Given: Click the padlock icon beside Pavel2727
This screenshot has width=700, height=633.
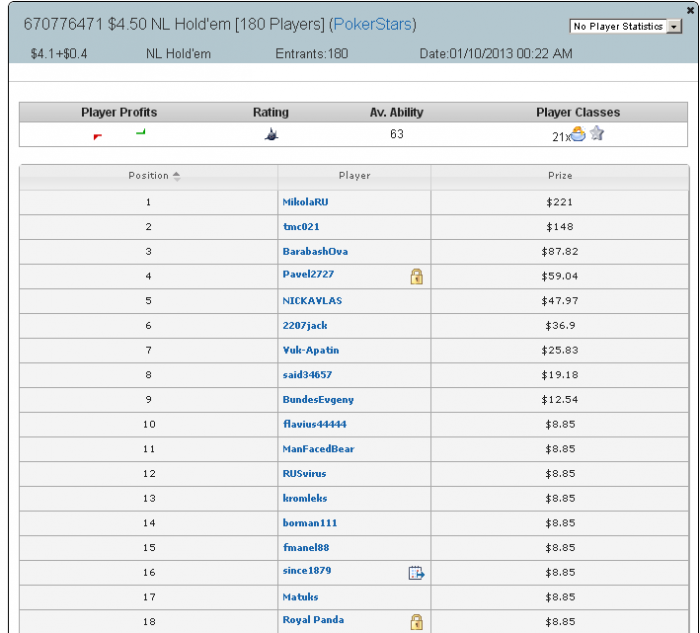Looking at the screenshot, I should tap(417, 276).
